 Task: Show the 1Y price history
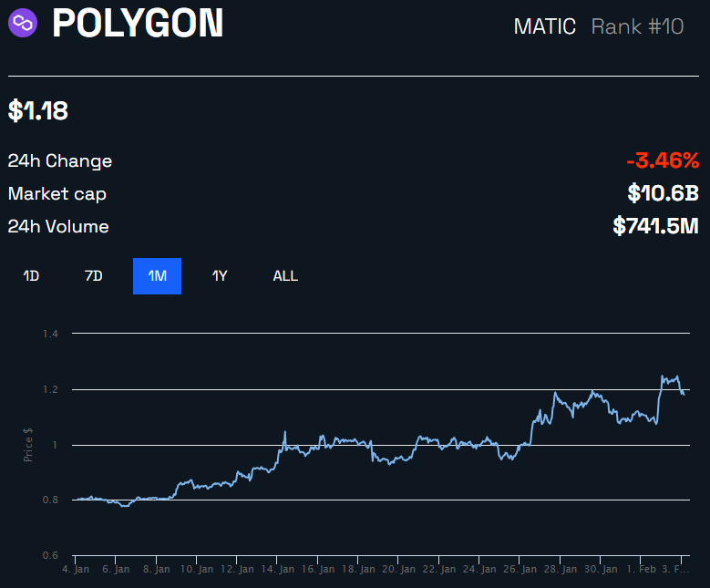pos(220,276)
